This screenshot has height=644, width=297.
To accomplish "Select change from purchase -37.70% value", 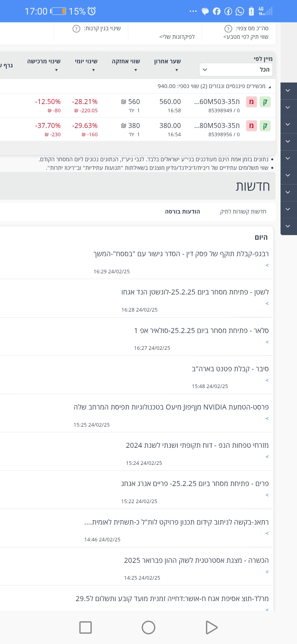I will [48, 126].
